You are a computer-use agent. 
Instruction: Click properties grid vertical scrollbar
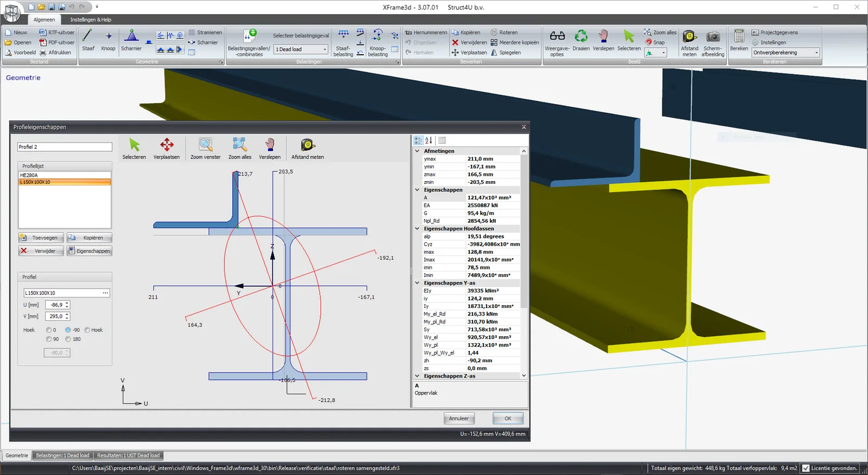click(524, 232)
